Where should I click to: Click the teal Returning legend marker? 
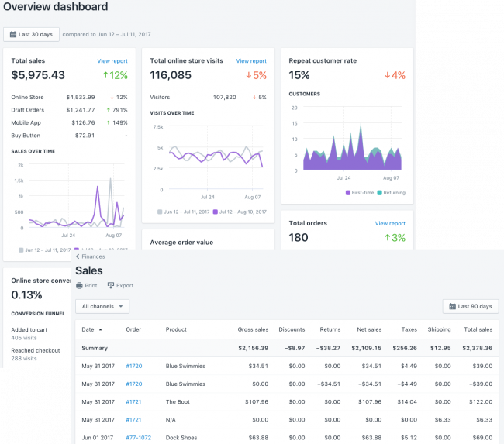pyautogui.click(x=378, y=192)
